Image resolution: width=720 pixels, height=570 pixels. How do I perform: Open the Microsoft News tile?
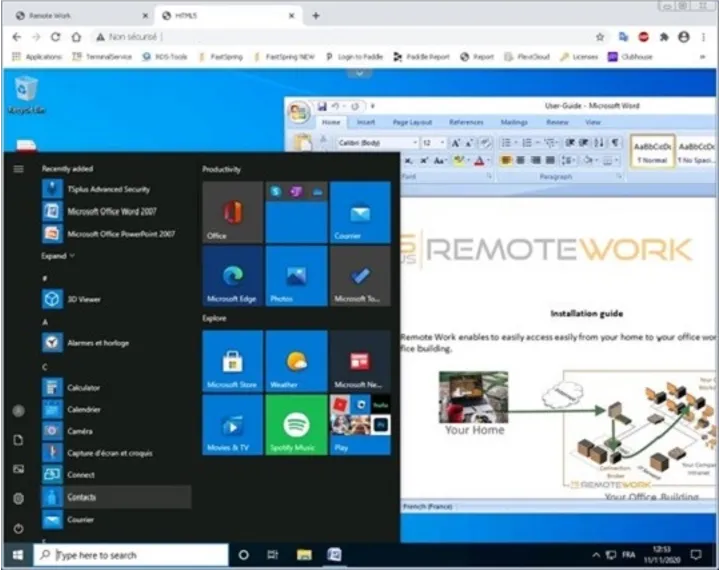360,361
